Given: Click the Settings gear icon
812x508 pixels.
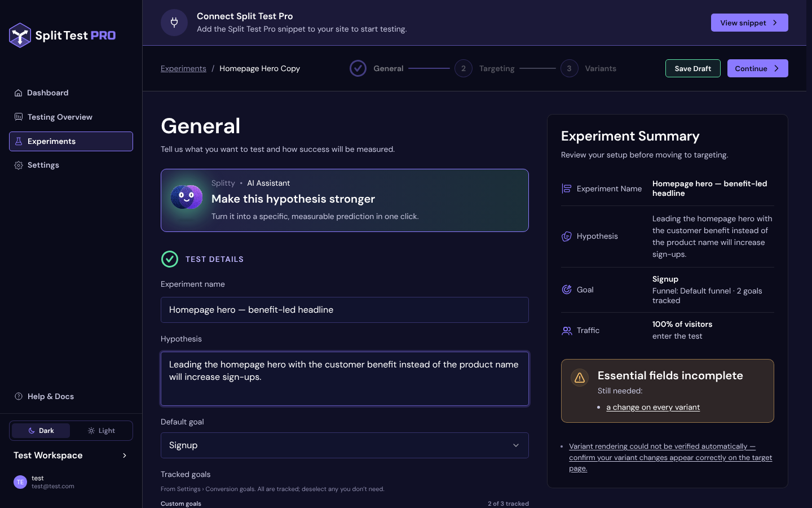Looking at the screenshot, I should tap(19, 165).
